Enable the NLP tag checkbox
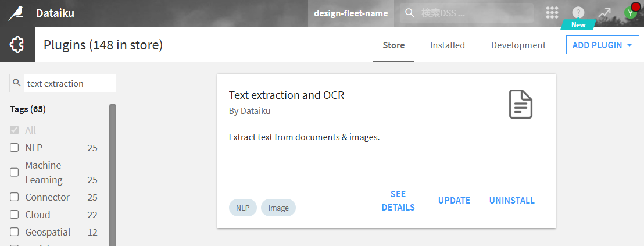 click(x=15, y=148)
